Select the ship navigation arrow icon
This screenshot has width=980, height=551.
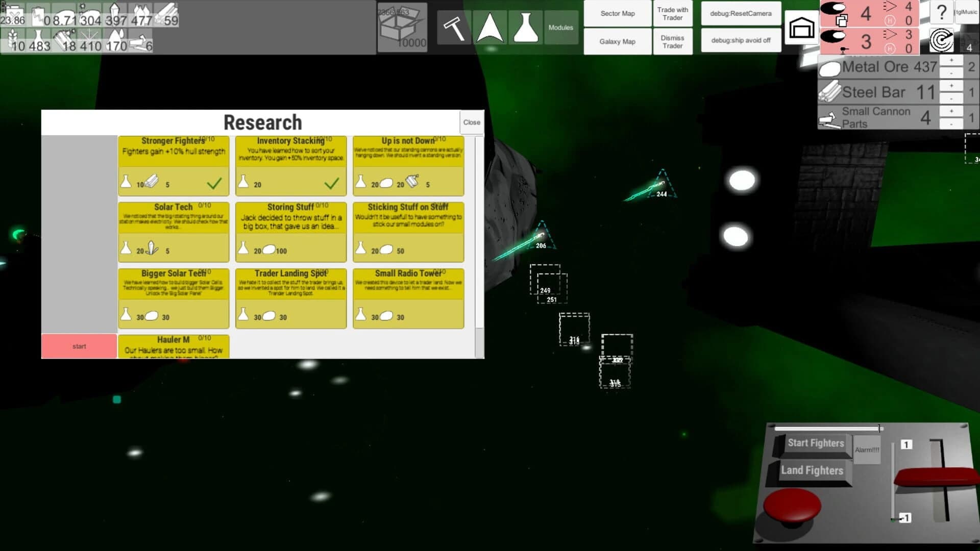490,28
